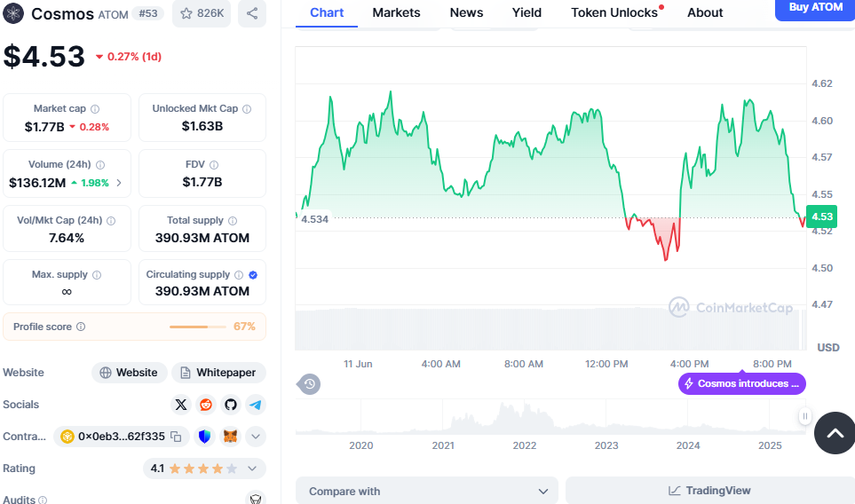
Task: Click Vol/Mkt Cap (24h) info icon
Action: click(111, 221)
